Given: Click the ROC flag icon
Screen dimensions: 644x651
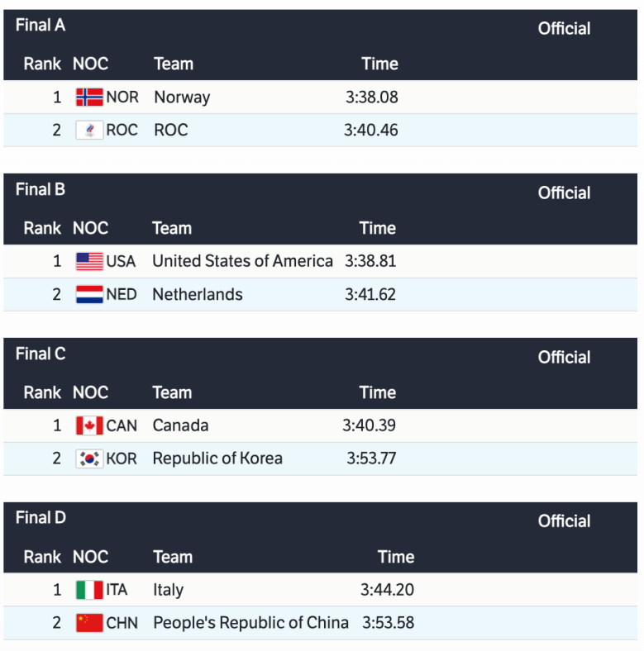Looking at the screenshot, I should (x=89, y=131).
